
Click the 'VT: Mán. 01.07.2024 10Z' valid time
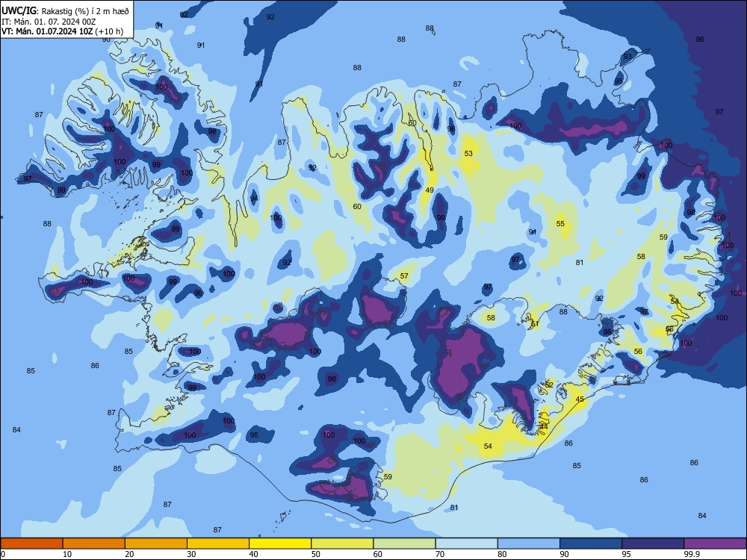coord(47,31)
